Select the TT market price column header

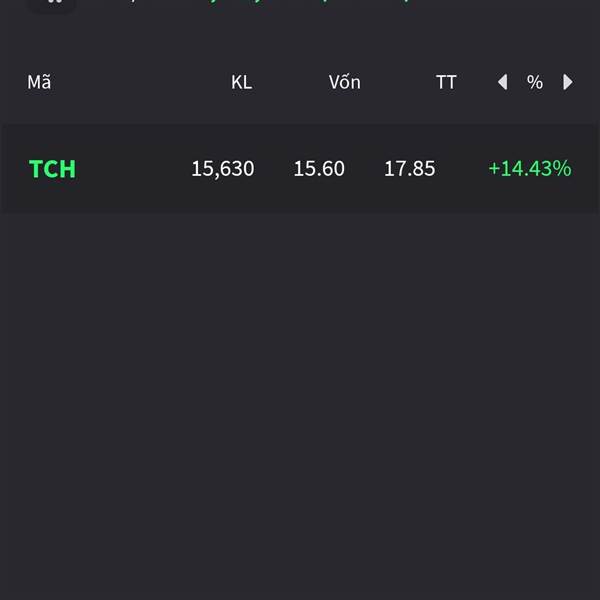click(x=446, y=82)
